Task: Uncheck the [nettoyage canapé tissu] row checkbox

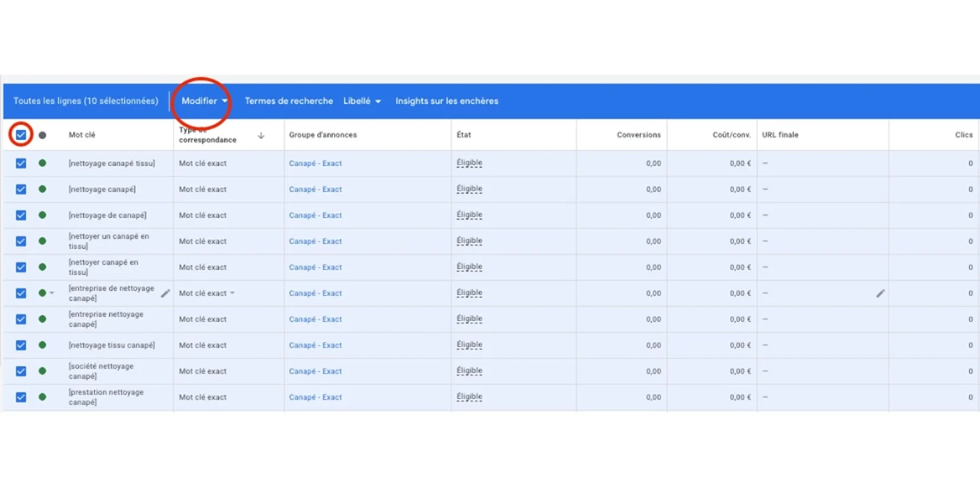Action: pyautogui.click(x=21, y=163)
